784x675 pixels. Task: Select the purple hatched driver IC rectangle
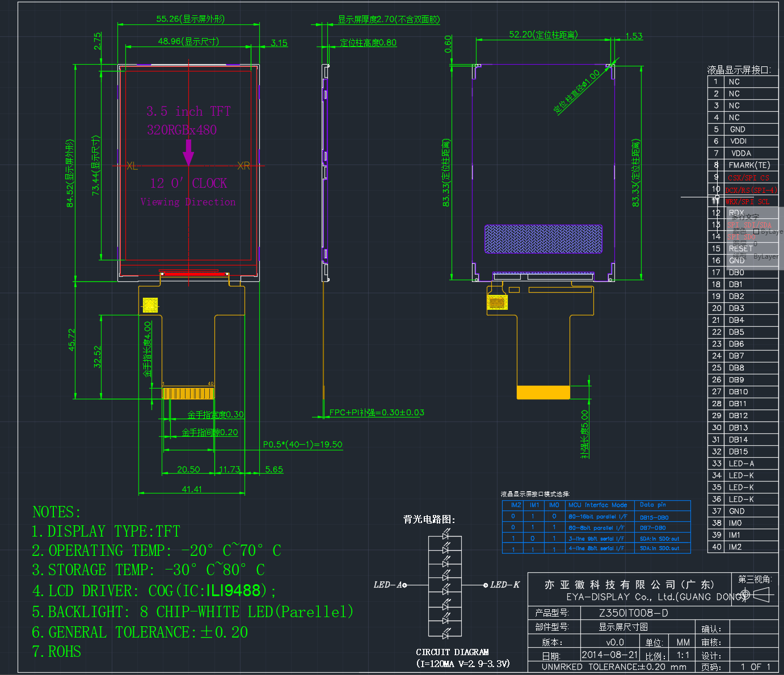click(543, 239)
